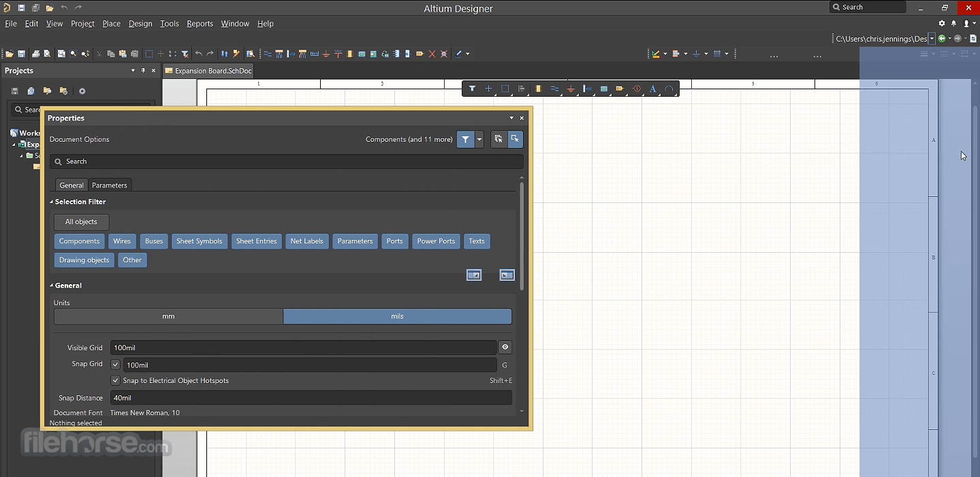Open dropdown next to Properties filter button
980x477 pixels.
click(479, 139)
